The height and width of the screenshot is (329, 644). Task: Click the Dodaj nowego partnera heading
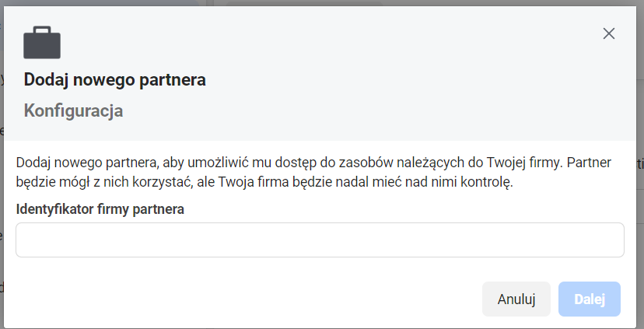(114, 79)
